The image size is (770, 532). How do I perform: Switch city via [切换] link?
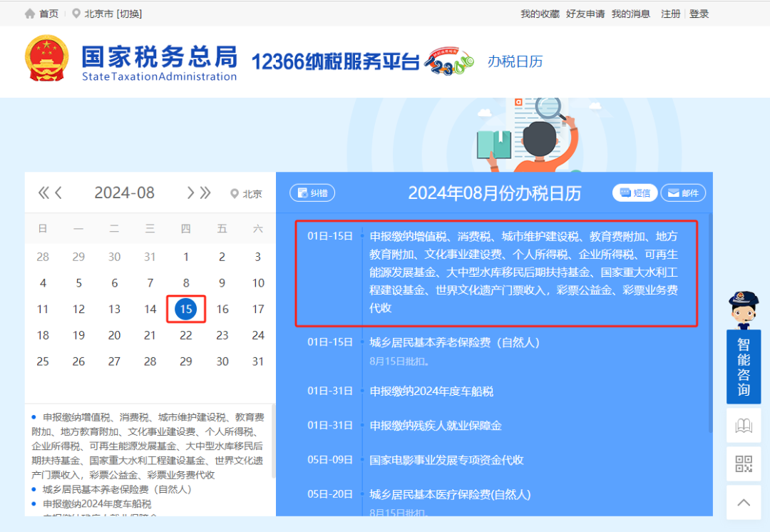130,14
